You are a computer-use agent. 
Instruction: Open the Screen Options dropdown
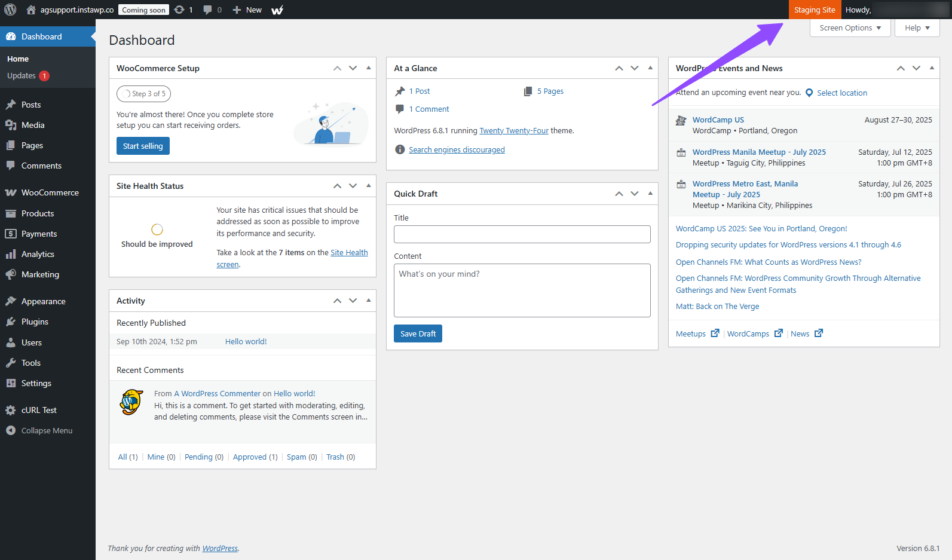point(850,28)
